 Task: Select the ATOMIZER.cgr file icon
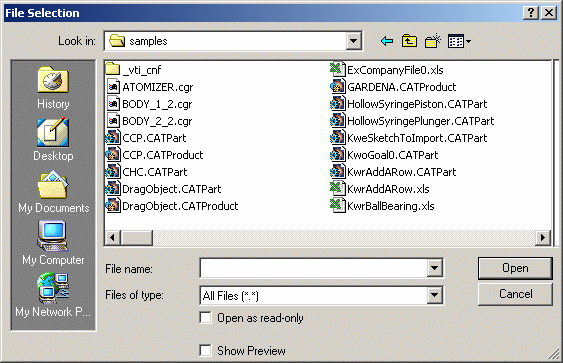click(113, 87)
